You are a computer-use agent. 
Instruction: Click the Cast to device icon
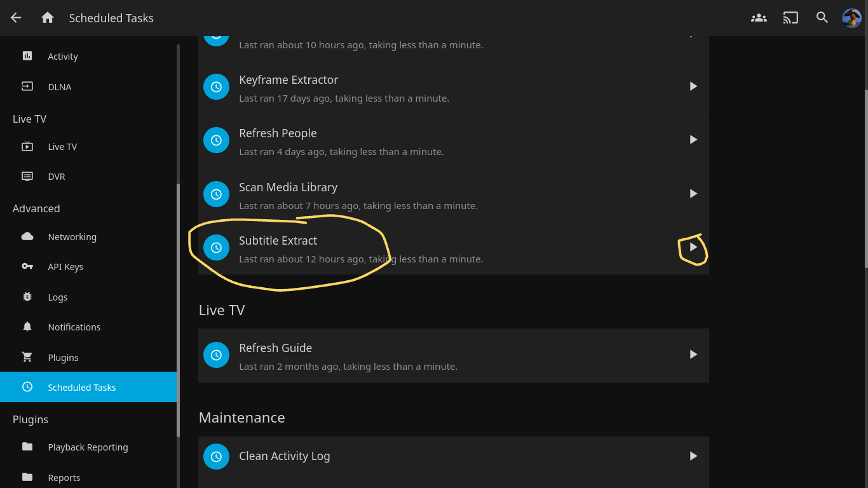[790, 18]
